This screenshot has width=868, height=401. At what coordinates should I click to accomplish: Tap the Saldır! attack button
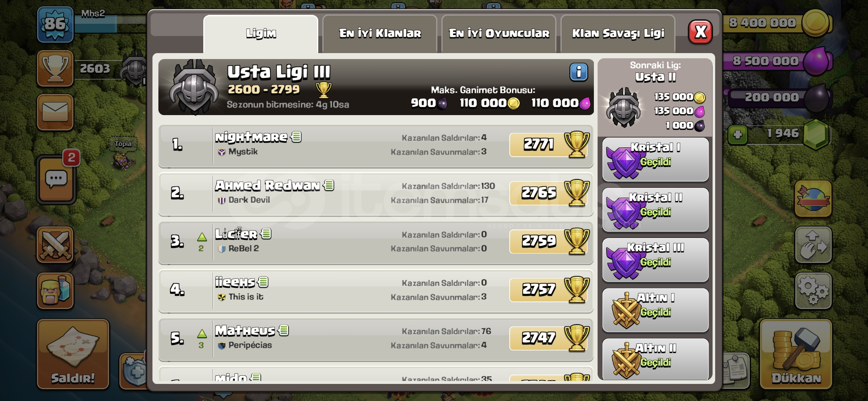coord(73,354)
